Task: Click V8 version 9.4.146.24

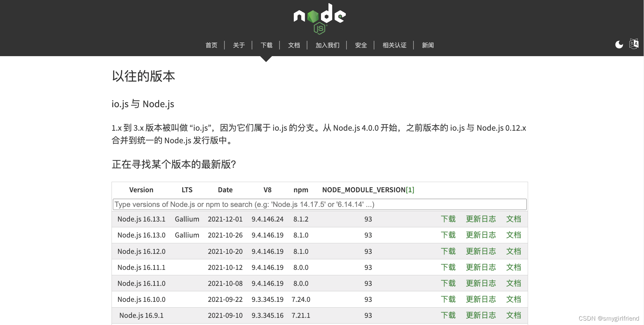Action: coord(268,219)
